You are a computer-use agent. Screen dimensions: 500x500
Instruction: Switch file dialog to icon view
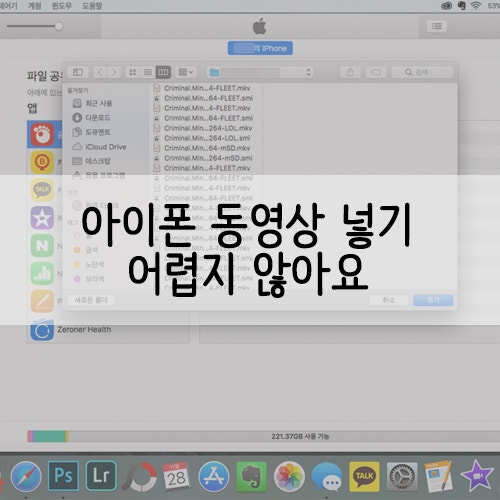[x=133, y=72]
